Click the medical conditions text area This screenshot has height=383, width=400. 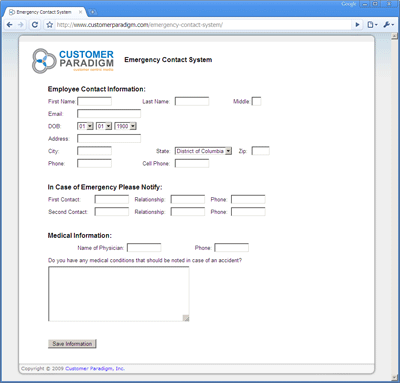(x=119, y=294)
